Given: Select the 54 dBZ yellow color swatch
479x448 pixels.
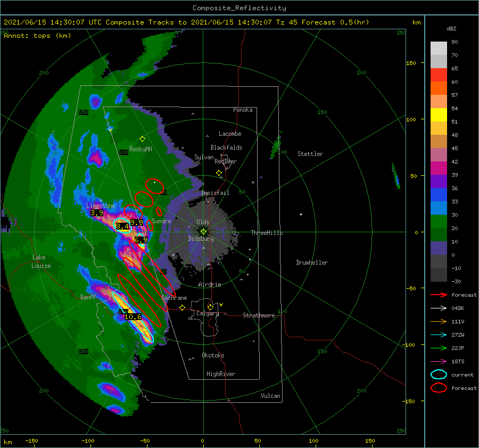Looking at the screenshot, I should click(x=439, y=115).
